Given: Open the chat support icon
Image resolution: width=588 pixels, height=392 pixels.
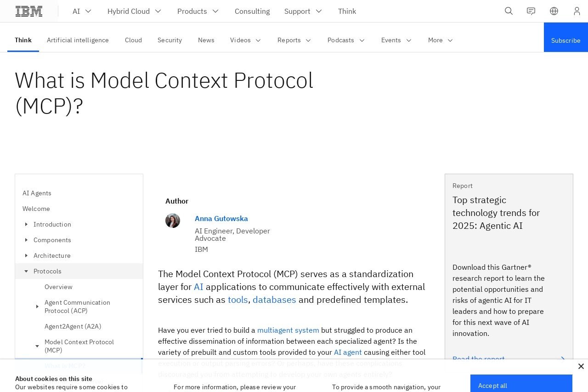Looking at the screenshot, I should (x=531, y=11).
